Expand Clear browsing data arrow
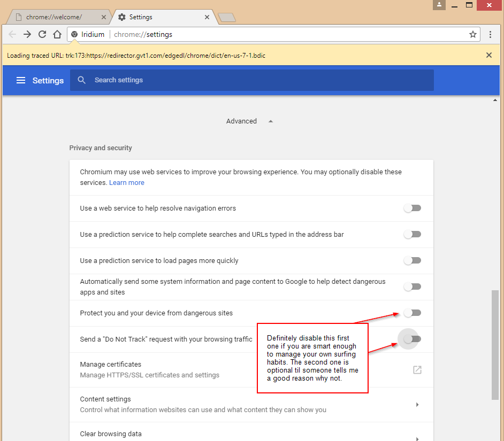The image size is (504, 441). pyautogui.click(x=417, y=438)
